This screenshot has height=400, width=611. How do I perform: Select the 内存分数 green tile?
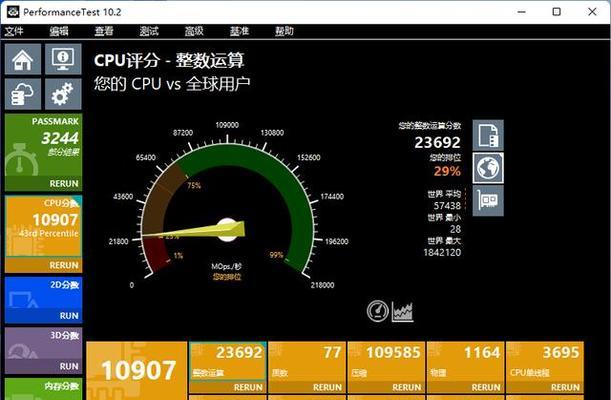pyautogui.click(x=44, y=389)
